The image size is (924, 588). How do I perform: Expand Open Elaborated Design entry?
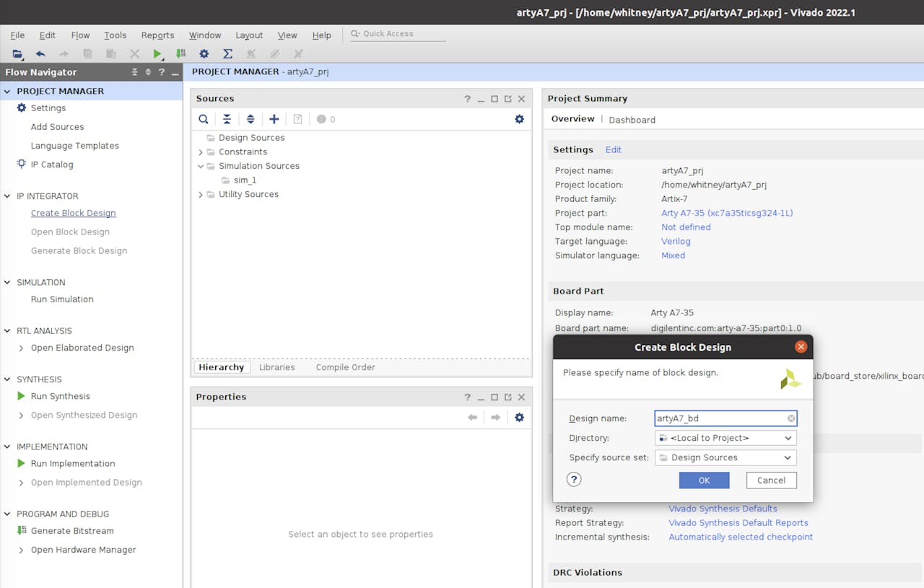(x=22, y=348)
